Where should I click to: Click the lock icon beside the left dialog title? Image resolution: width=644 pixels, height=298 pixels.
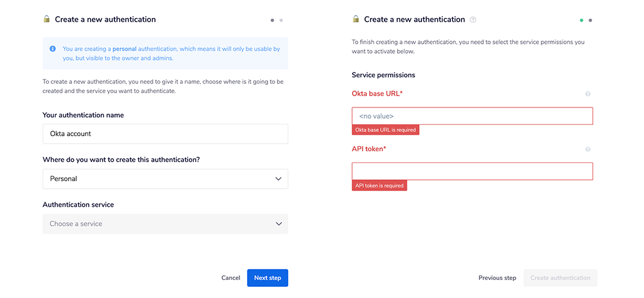(x=46, y=19)
